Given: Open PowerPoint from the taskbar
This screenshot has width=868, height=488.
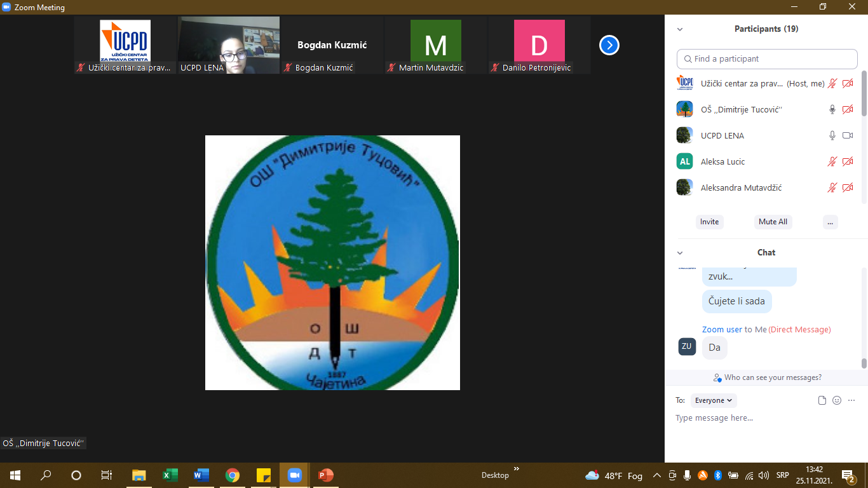Looking at the screenshot, I should click(325, 475).
